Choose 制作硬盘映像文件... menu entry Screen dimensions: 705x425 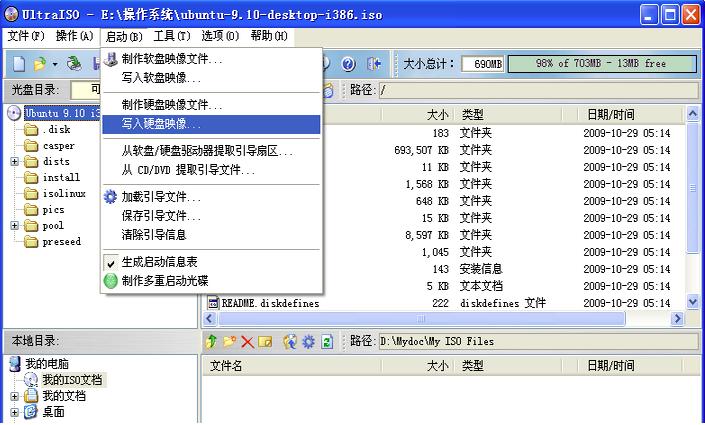coord(211,105)
